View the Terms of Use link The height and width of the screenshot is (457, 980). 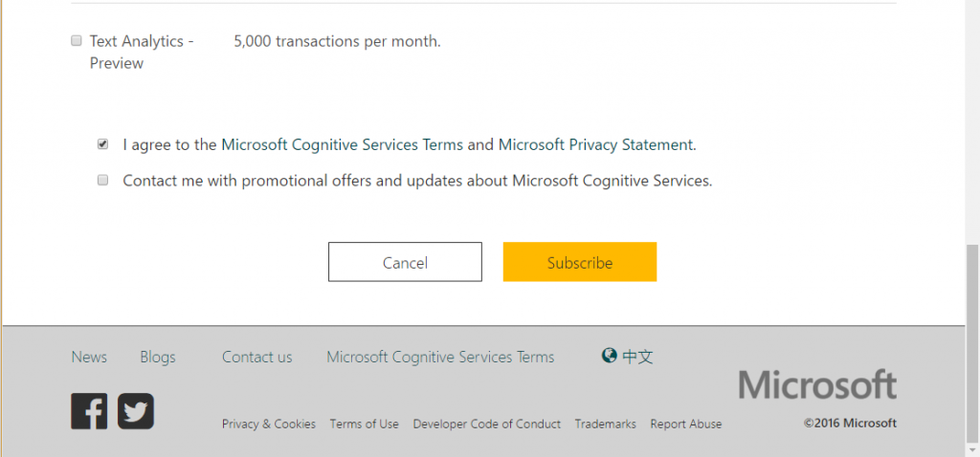pyautogui.click(x=365, y=424)
